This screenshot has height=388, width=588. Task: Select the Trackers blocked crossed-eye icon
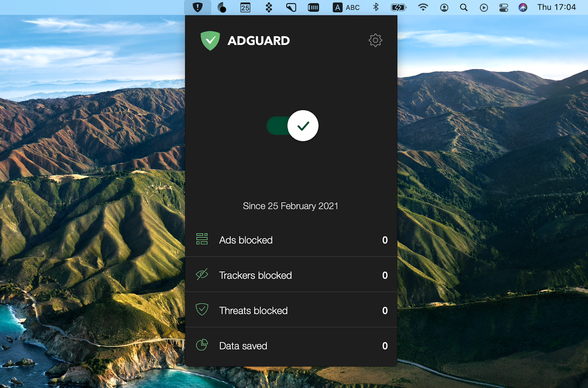pyautogui.click(x=202, y=274)
